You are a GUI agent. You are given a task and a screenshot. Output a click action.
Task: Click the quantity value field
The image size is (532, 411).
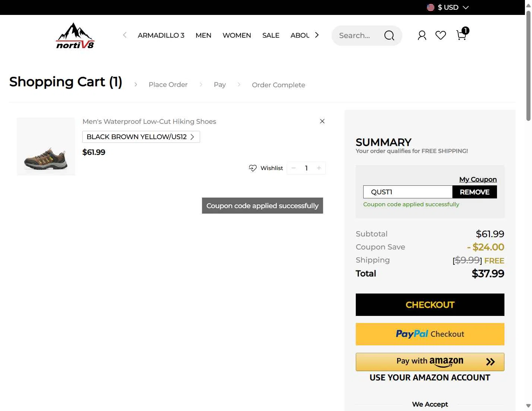[306, 168]
